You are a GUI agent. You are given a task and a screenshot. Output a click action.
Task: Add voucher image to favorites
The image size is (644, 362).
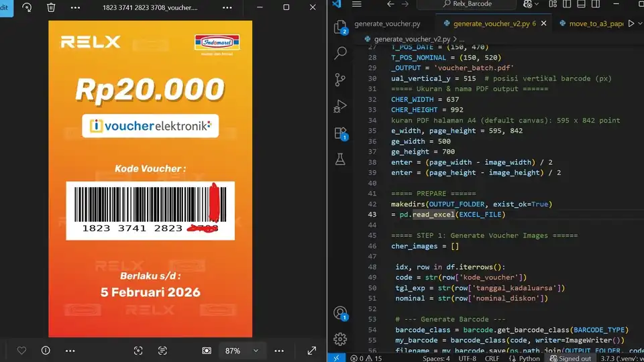[21, 351]
